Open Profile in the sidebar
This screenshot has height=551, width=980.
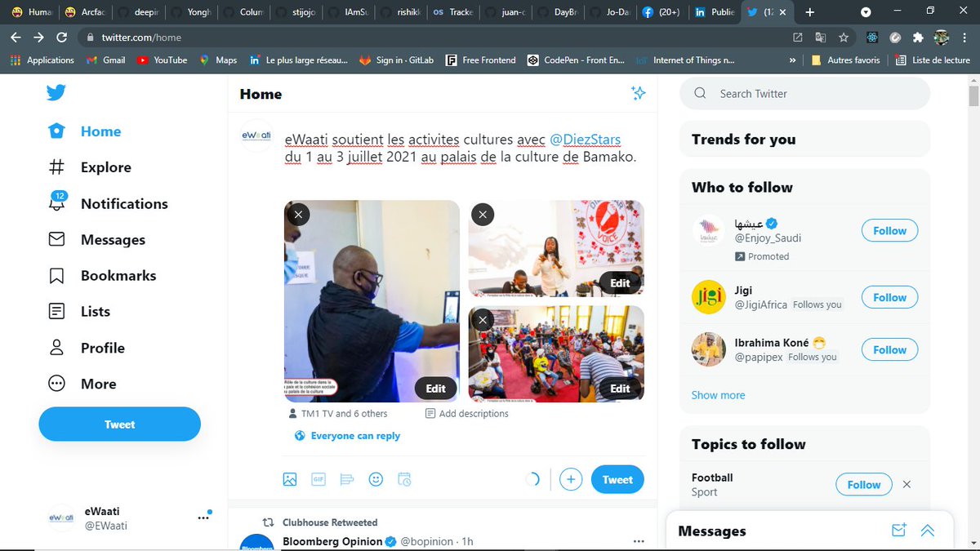[x=87, y=348]
